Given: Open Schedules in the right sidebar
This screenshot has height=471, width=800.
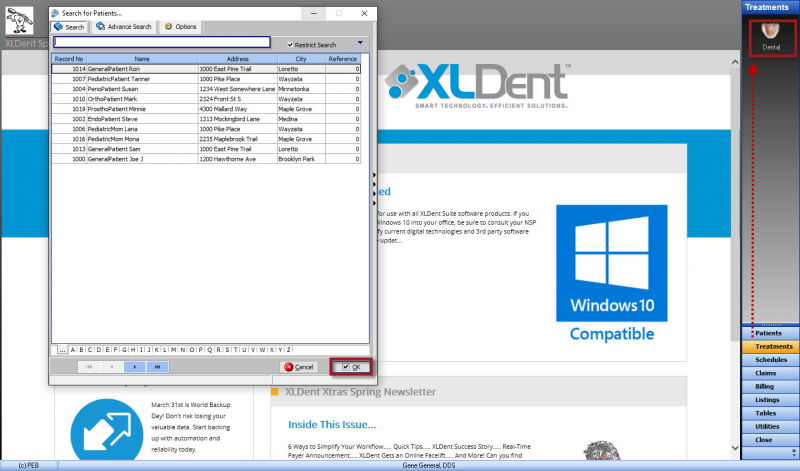Looking at the screenshot, I should 770,359.
